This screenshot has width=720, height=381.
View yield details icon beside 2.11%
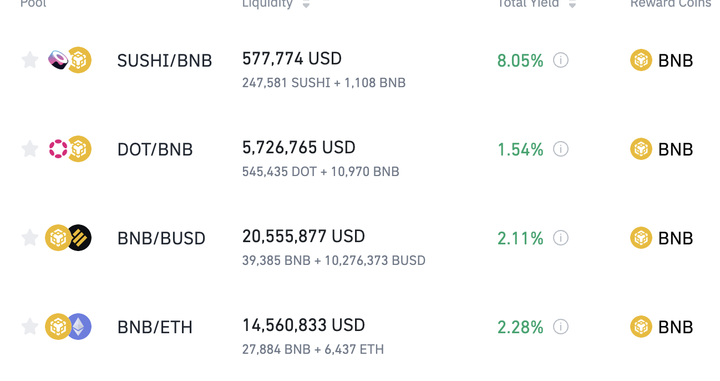pyautogui.click(x=561, y=238)
